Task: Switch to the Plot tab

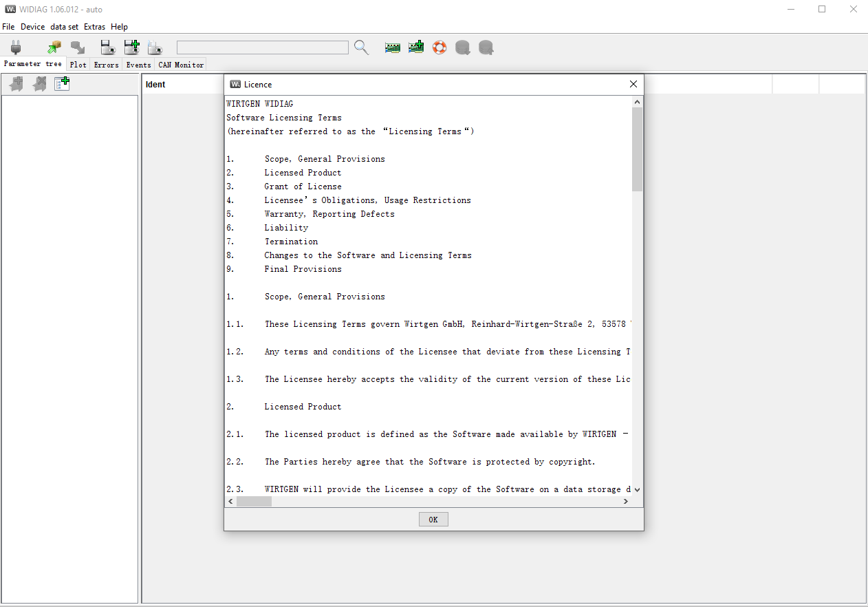Action: tap(78, 65)
